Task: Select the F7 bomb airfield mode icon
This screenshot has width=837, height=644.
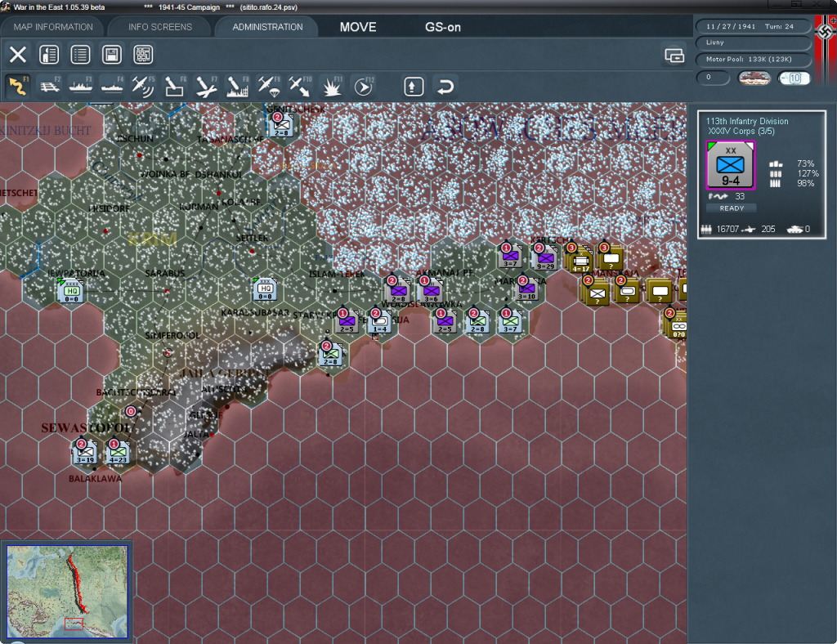Action: pos(206,86)
